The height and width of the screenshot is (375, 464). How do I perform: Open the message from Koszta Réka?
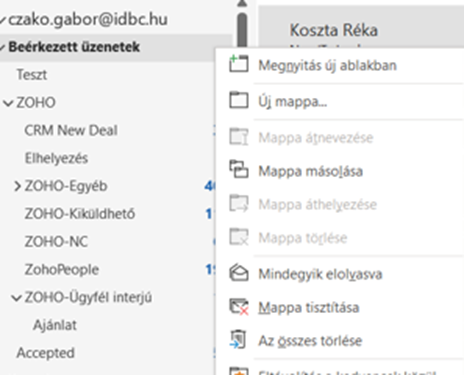pos(334,31)
